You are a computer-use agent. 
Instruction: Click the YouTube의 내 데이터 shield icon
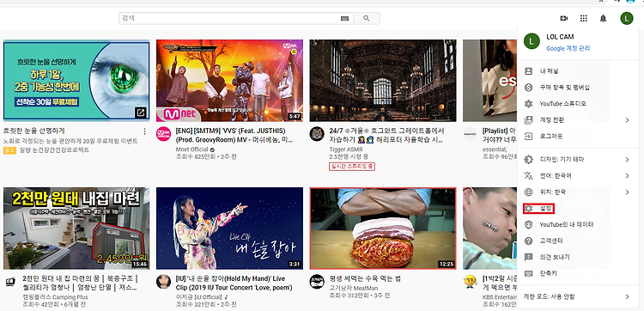pyautogui.click(x=529, y=225)
